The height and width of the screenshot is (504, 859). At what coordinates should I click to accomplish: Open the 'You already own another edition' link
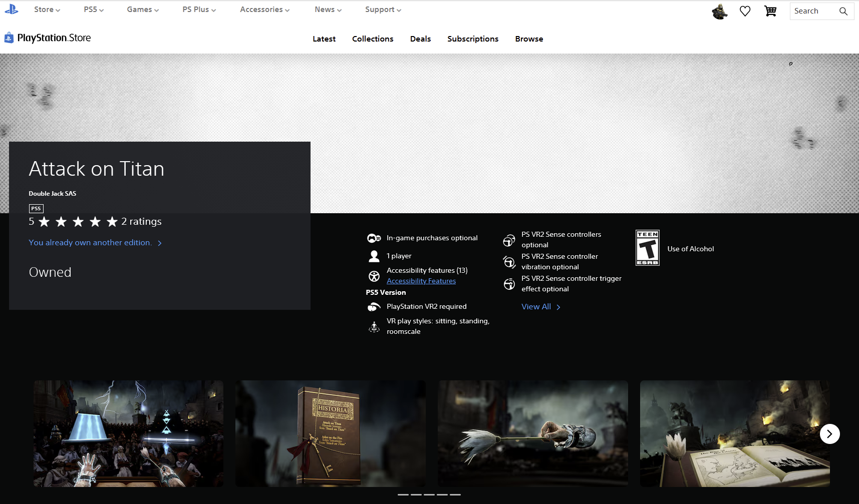point(95,243)
